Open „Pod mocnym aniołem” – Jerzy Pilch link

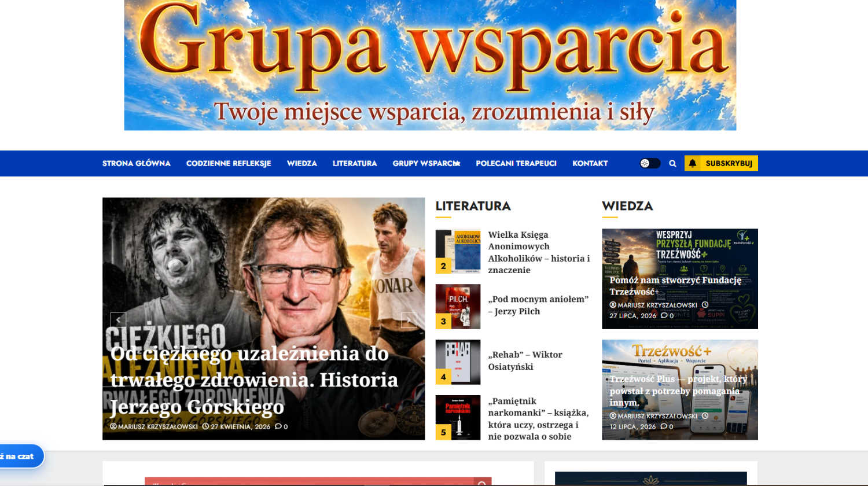(538, 305)
